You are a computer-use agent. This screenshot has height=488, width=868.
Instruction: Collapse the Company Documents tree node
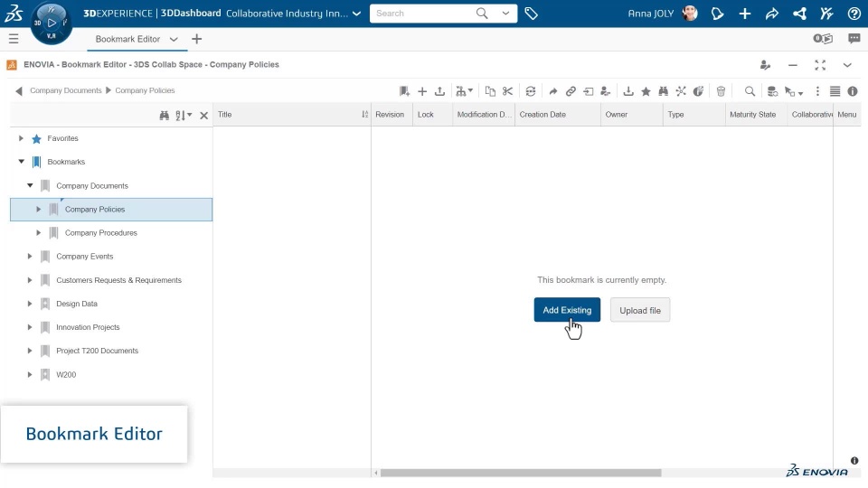30,185
